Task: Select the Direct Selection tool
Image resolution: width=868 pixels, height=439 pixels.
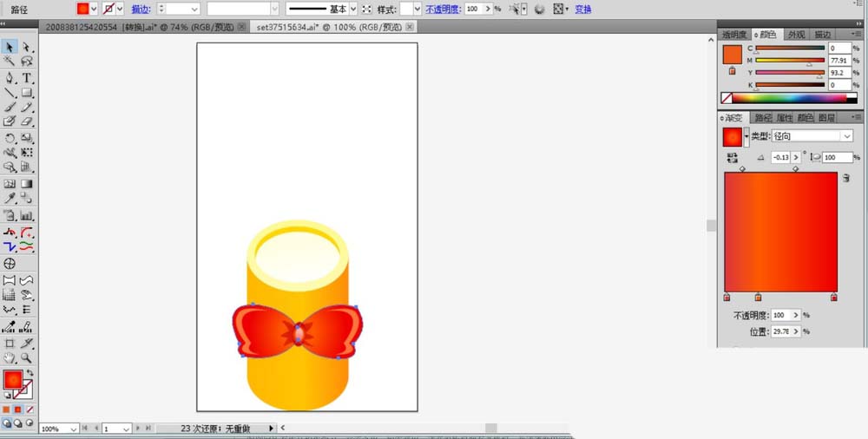Action: click(x=26, y=48)
